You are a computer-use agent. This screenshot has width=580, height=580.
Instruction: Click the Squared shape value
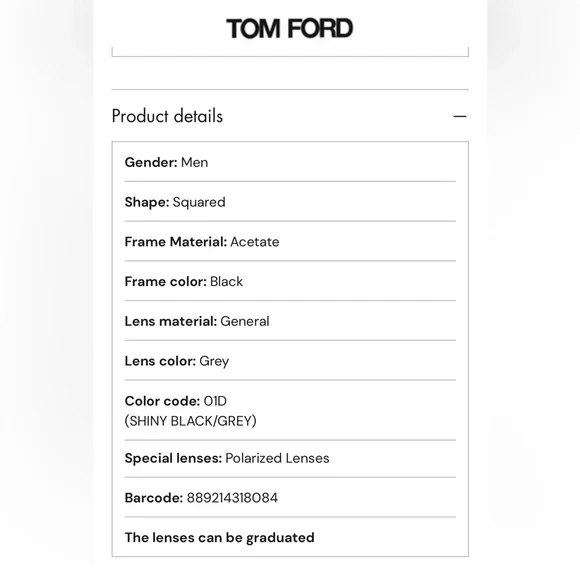tap(199, 202)
